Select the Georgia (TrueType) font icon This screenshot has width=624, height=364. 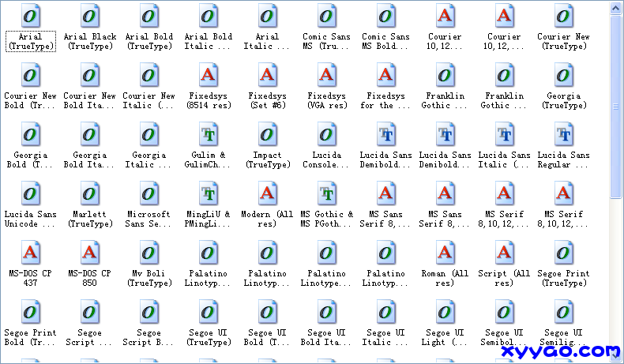pos(564,75)
